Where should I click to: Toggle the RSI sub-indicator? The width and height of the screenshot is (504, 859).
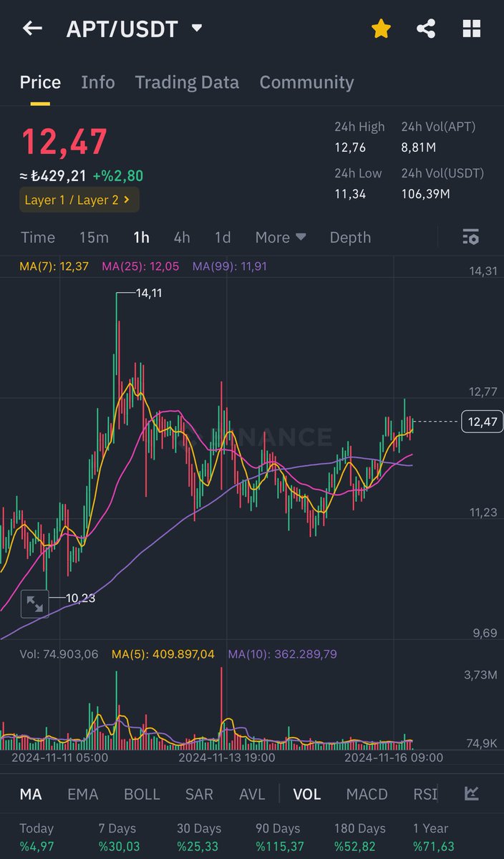point(425,794)
